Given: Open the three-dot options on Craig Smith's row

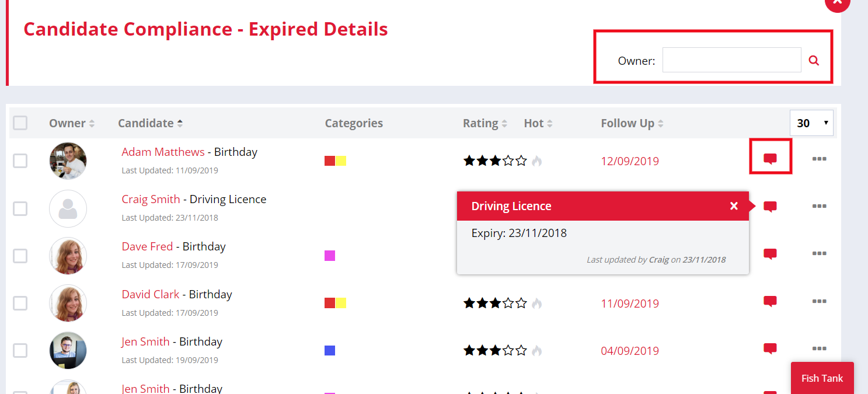Looking at the screenshot, I should point(819,206).
